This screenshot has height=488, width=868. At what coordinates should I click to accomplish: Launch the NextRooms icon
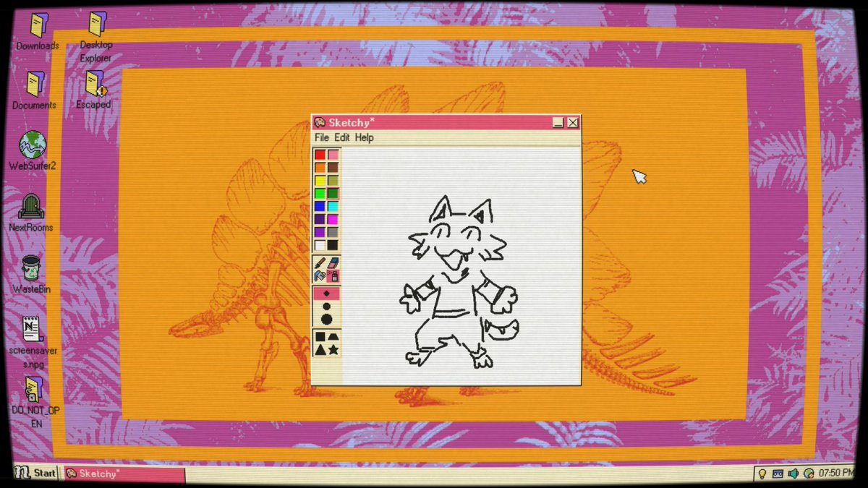(31, 207)
